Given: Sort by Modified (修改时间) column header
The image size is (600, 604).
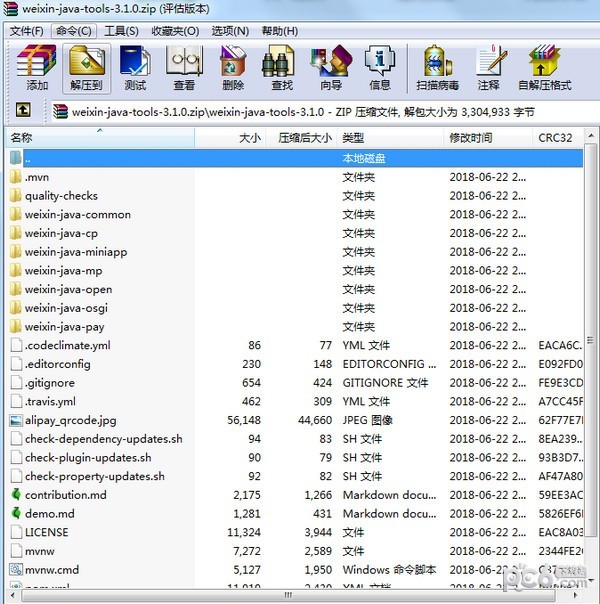Looking at the screenshot, I should pos(488,138).
